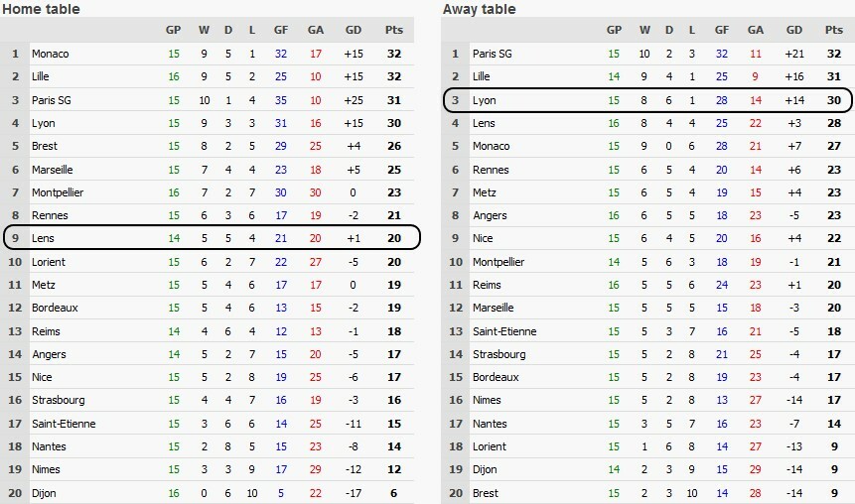Open Lille in the Home table
The image size is (855, 504).
(x=41, y=76)
